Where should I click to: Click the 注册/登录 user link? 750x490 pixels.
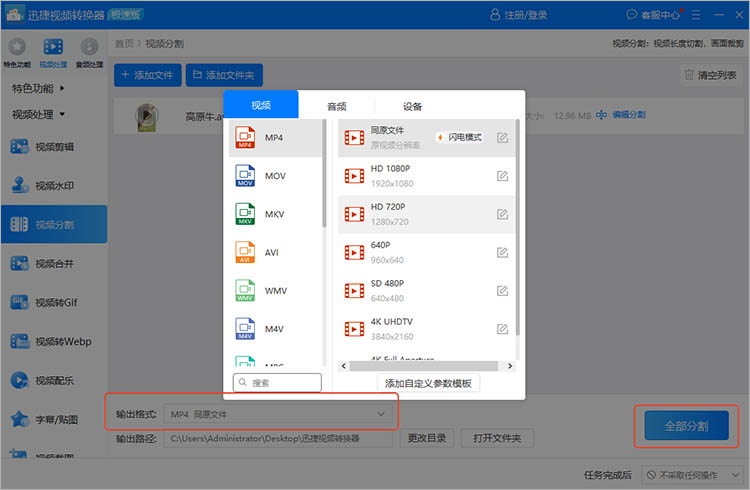click(518, 15)
